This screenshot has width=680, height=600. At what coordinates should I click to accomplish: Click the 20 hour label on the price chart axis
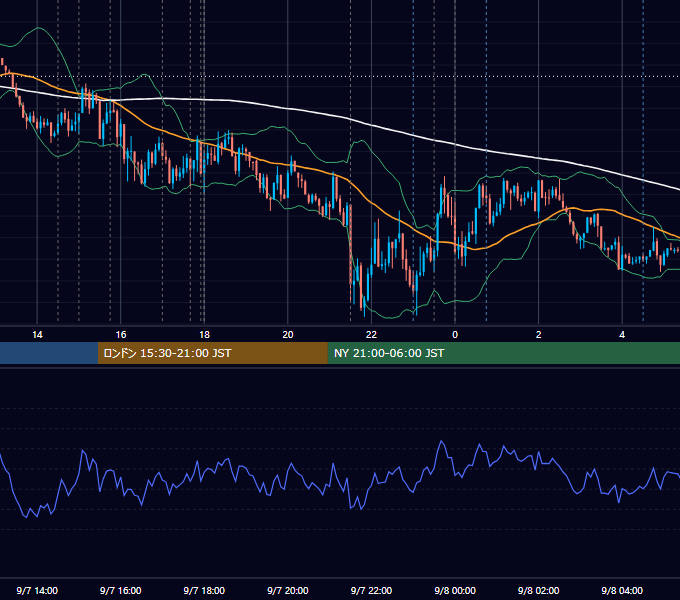coord(288,335)
